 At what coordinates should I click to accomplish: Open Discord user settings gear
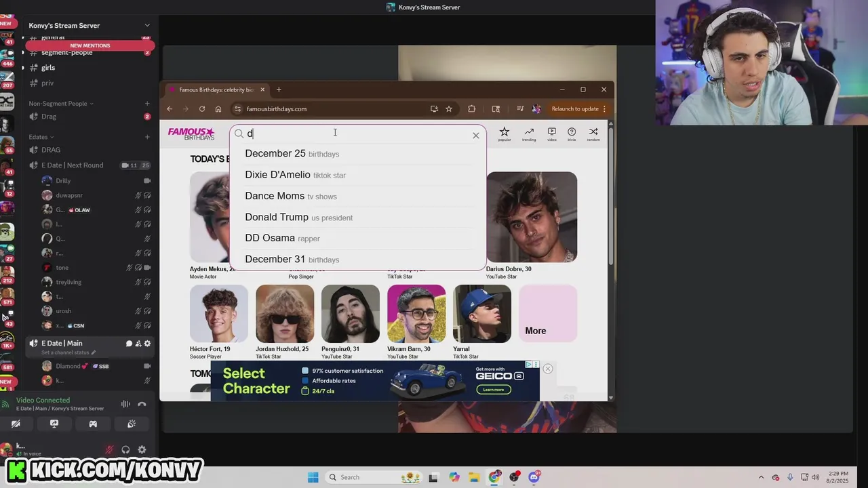tap(142, 449)
